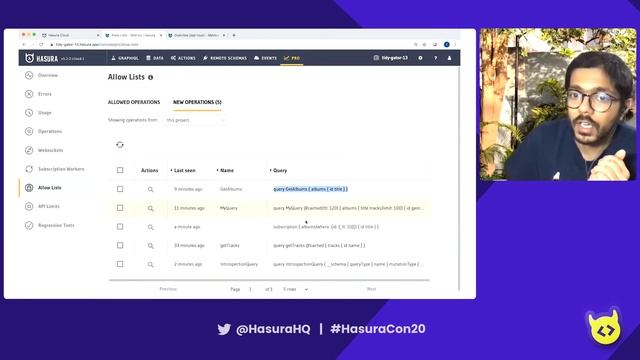Screen dimensions: 640x360
Task: Click the Hasura logo in header
Action: (x=41, y=58)
